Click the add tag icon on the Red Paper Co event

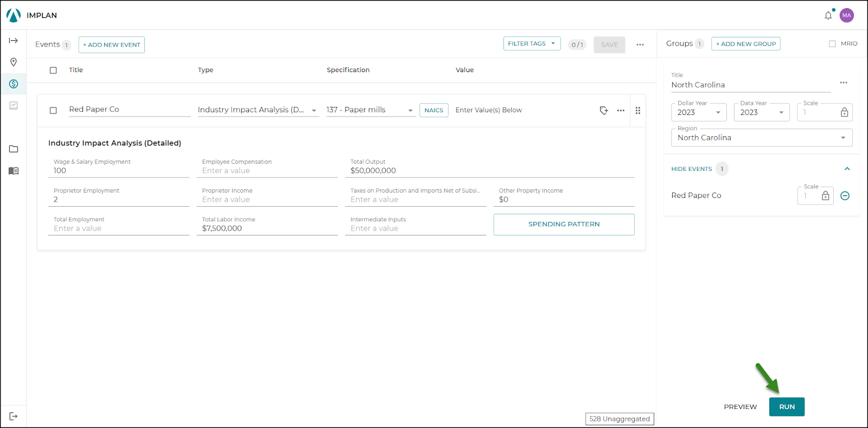tap(604, 110)
